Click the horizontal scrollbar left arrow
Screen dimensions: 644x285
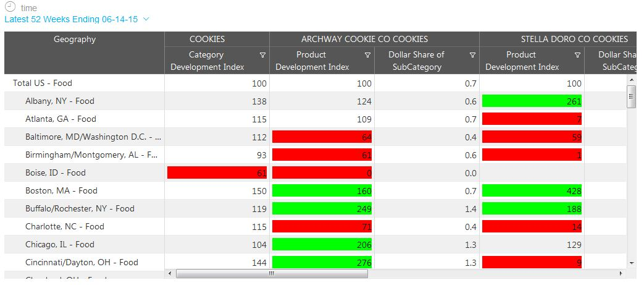pos(170,273)
